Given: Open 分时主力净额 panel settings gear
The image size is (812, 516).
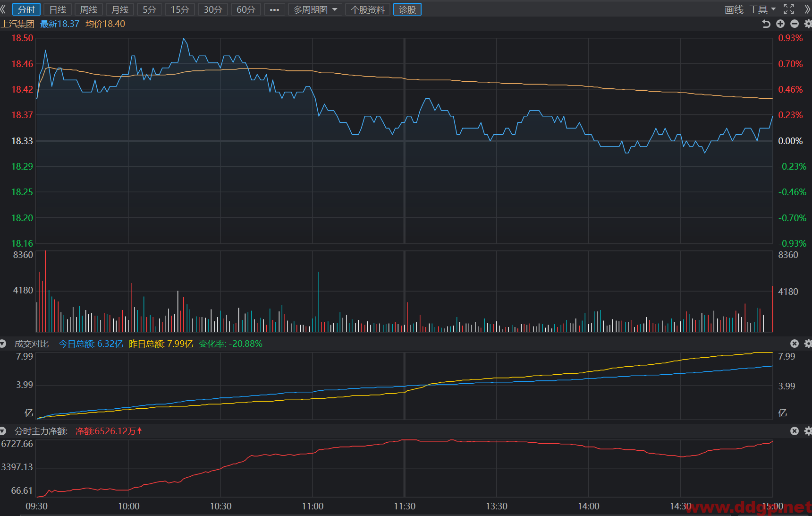Looking at the screenshot, I should (x=808, y=431).
